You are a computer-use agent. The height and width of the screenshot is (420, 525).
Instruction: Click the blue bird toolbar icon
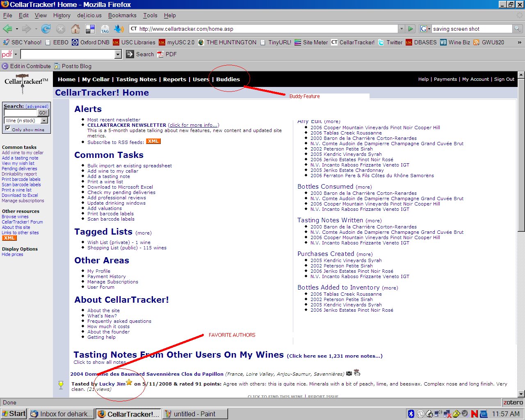119,29
